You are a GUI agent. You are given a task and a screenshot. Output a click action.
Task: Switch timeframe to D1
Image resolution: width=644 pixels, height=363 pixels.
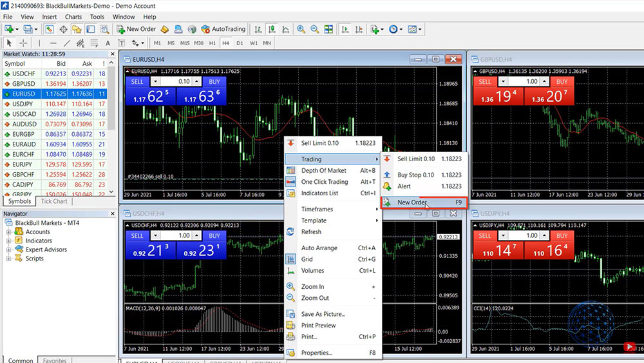[240, 43]
